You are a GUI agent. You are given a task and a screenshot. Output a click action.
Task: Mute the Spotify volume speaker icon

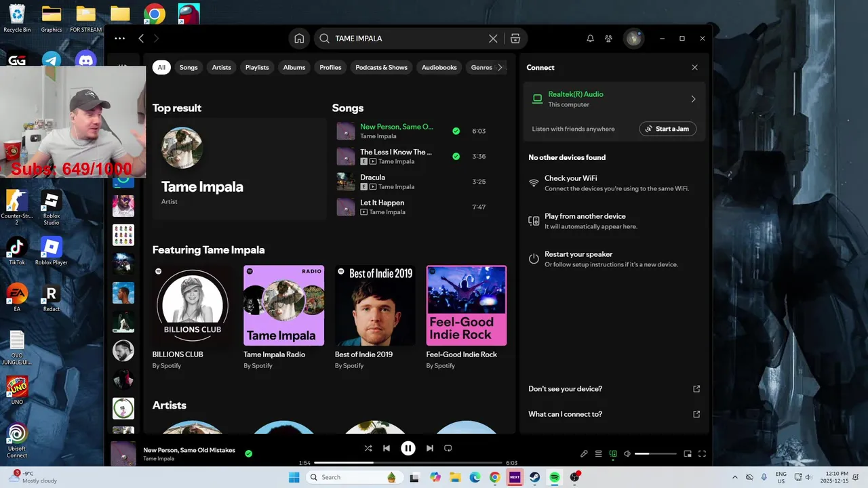pos(627,453)
